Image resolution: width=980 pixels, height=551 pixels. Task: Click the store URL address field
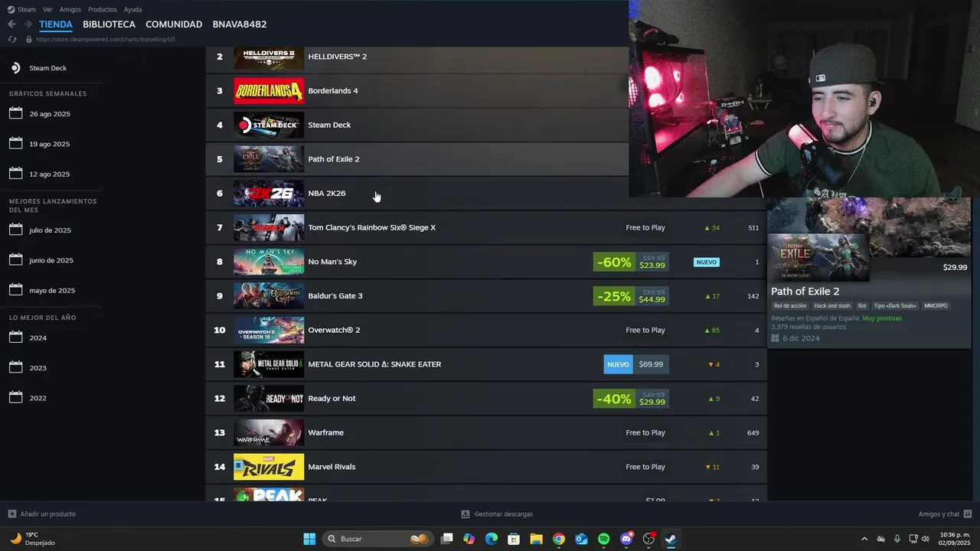coord(106,39)
